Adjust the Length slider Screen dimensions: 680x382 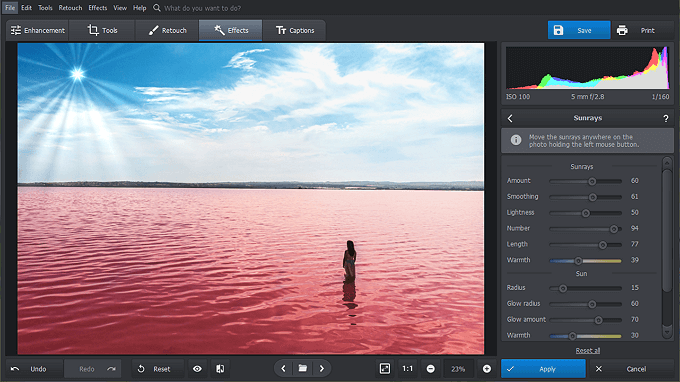point(585,245)
